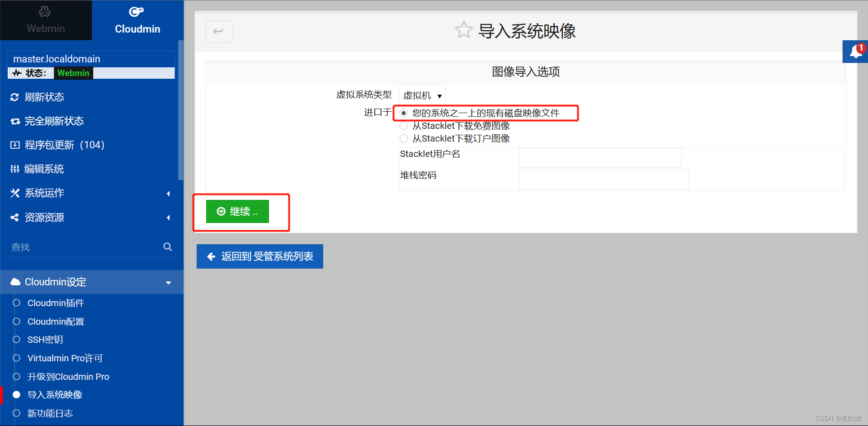Choose 从Stacklet下载免费图像 radio option
Screen dimensions: 868x426
(403, 126)
